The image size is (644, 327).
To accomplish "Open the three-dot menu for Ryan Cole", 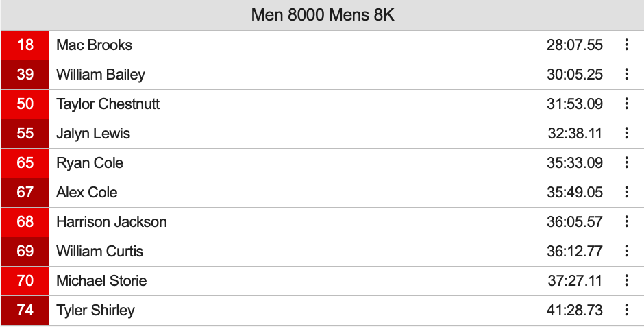I will 626,163.
